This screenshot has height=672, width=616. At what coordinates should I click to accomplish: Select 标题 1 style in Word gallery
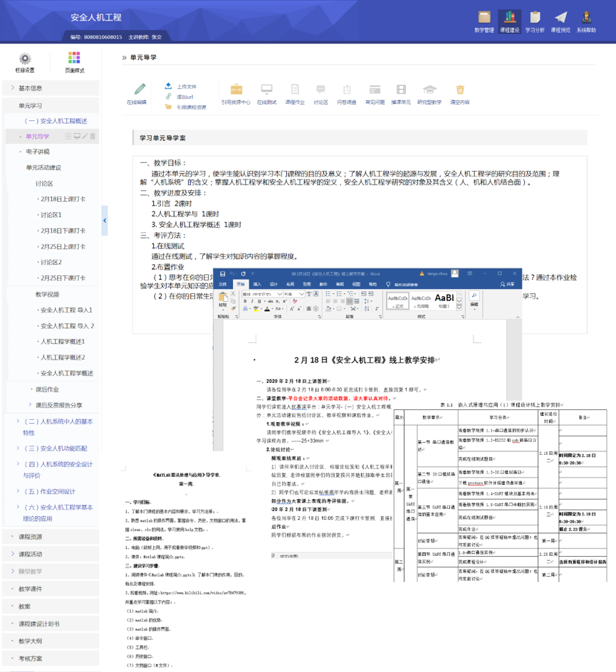point(444,301)
